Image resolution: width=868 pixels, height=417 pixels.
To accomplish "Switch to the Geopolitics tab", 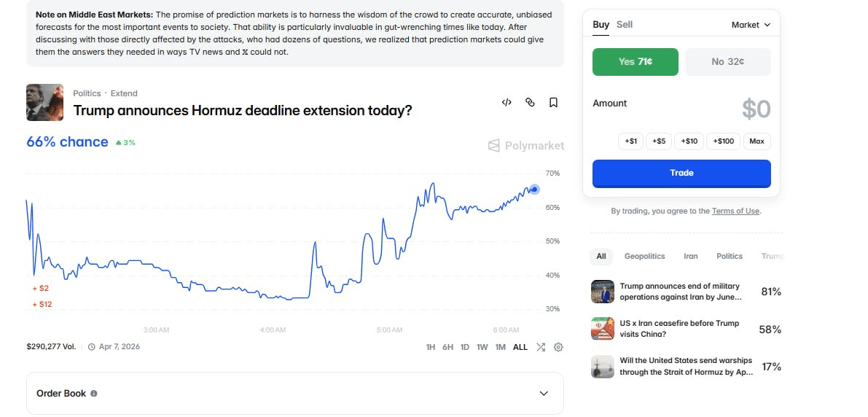I will pyautogui.click(x=644, y=257).
